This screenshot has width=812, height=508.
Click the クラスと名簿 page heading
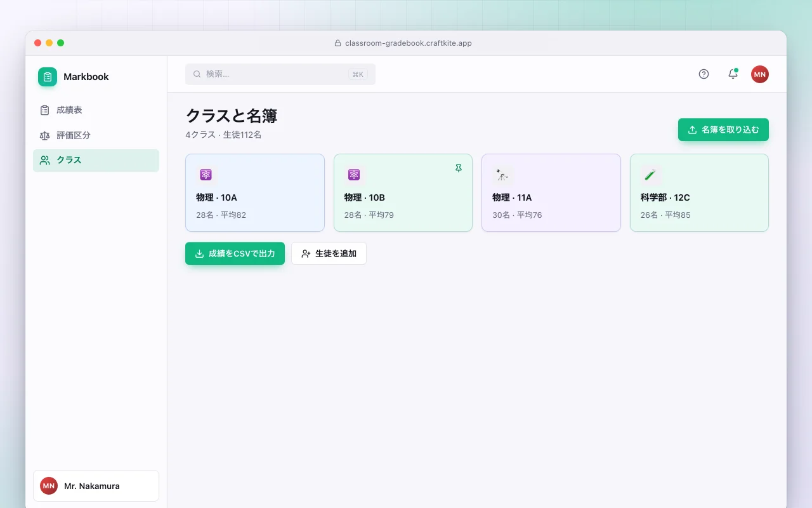232,116
